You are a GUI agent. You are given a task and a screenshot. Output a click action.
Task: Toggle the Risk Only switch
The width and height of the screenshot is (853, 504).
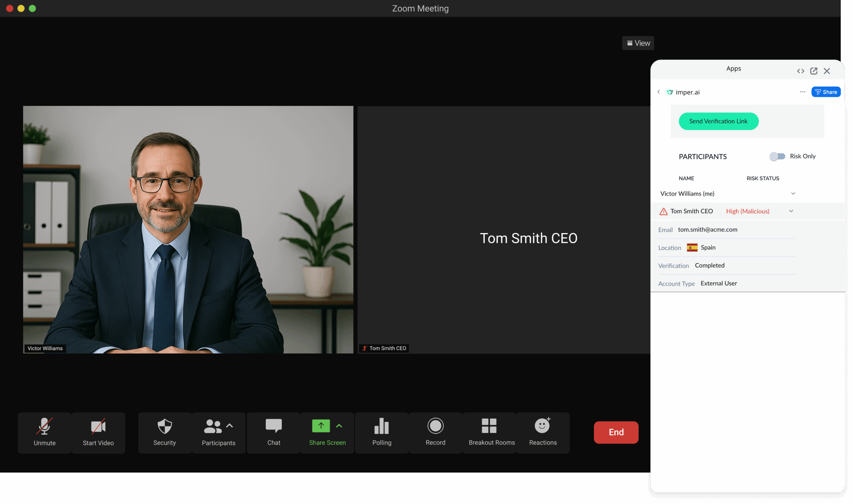tap(777, 156)
